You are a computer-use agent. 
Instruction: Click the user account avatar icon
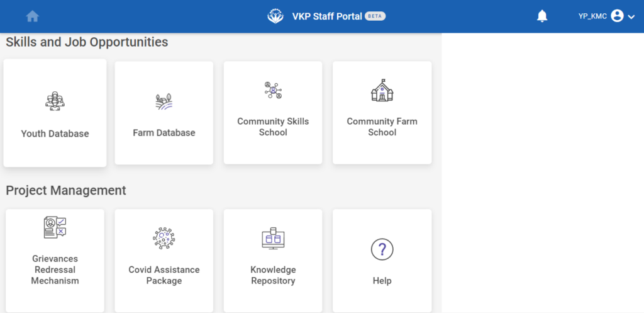pos(617,16)
